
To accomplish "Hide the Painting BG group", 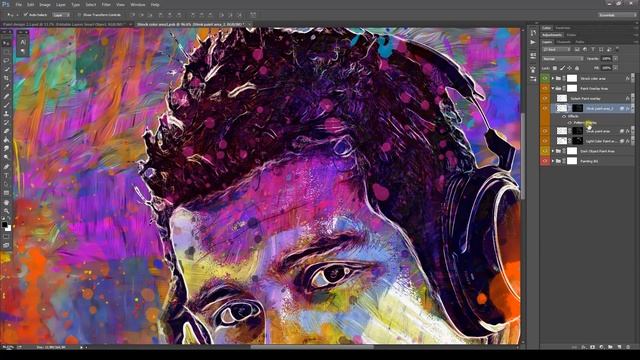I will point(545,161).
